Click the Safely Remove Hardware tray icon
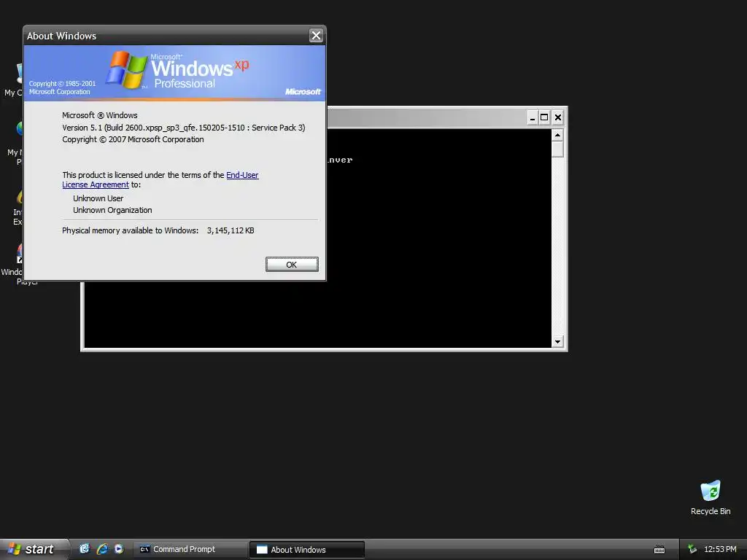 click(x=692, y=549)
